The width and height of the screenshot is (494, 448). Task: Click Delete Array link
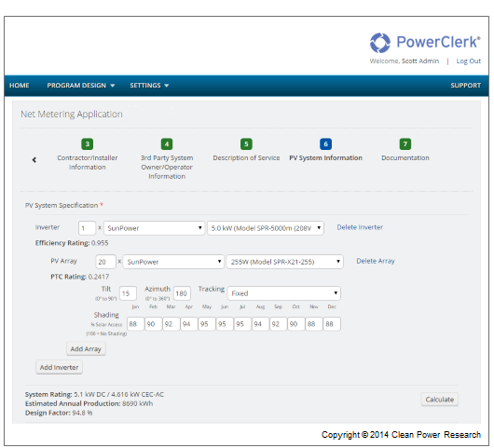coord(376,261)
